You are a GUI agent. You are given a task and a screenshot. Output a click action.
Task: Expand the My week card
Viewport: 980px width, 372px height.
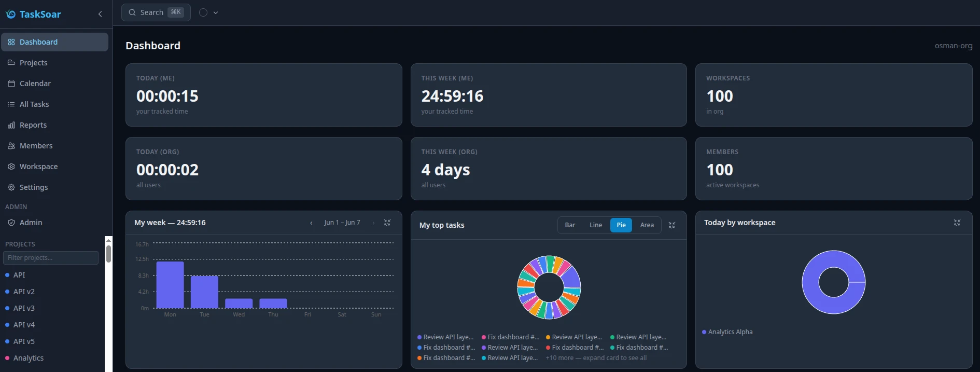387,223
